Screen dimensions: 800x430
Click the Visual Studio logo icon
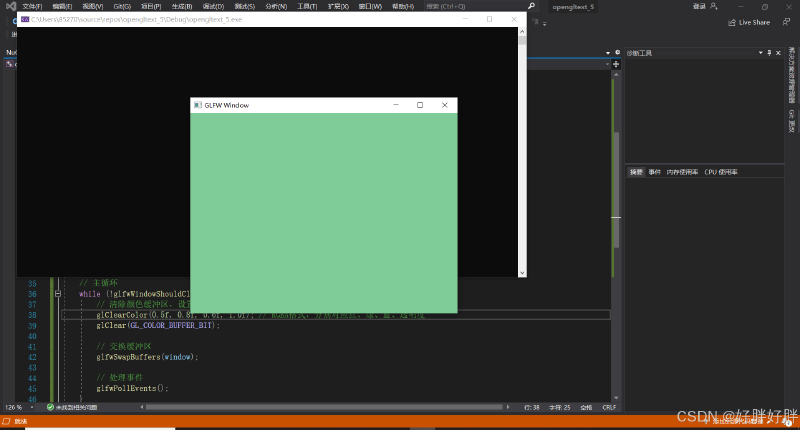11,6
